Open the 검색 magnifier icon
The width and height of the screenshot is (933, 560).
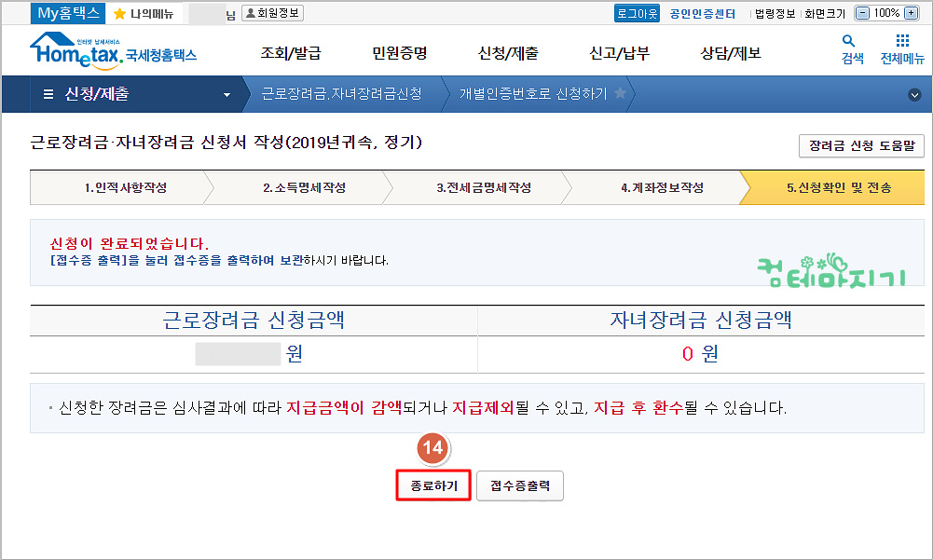tap(848, 40)
